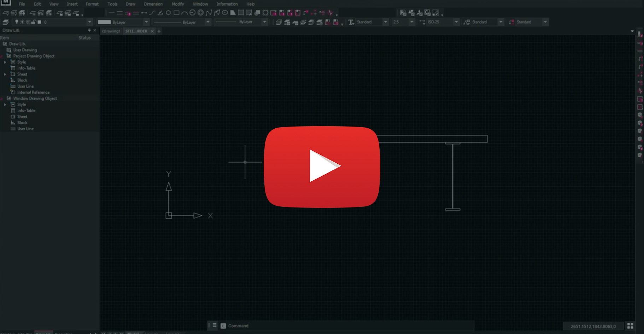The width and height of the screenshot is (644, 334).
Task: Open the Modify menu
Action: [178, 4]
